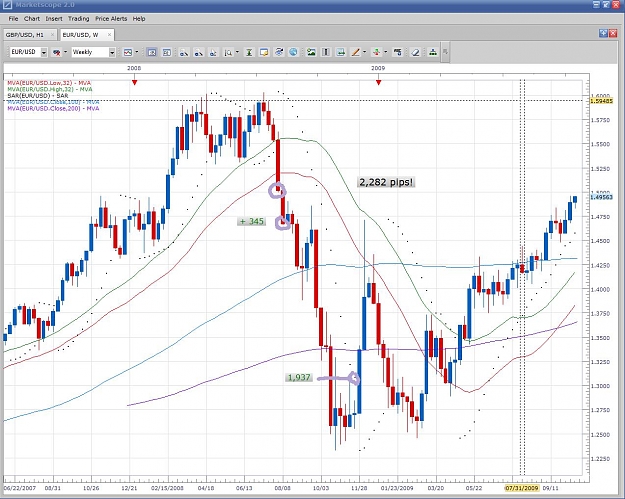The height and width of the screenshot is (499, 625).
Task: Click the chart restore icon right of the tabs
Action: [603, 33]
